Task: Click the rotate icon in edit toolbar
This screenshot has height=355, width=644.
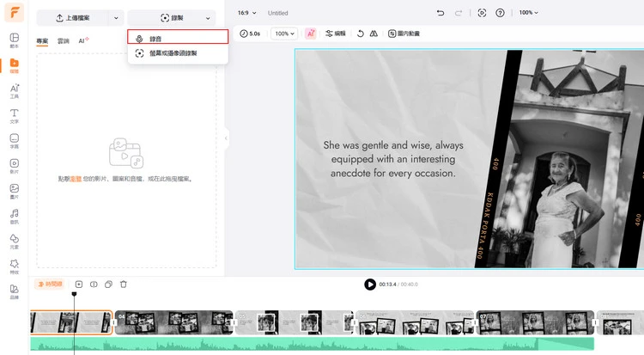Action: 360,34
